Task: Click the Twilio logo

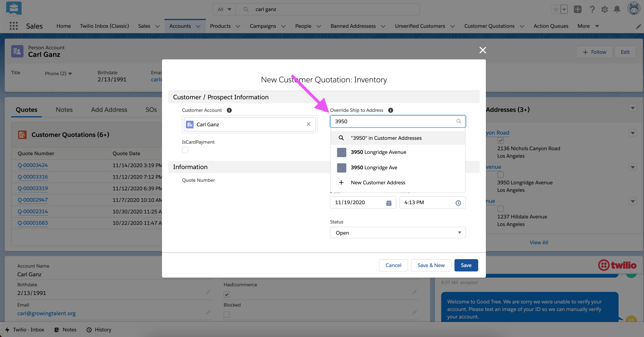Action: [617, 265]
